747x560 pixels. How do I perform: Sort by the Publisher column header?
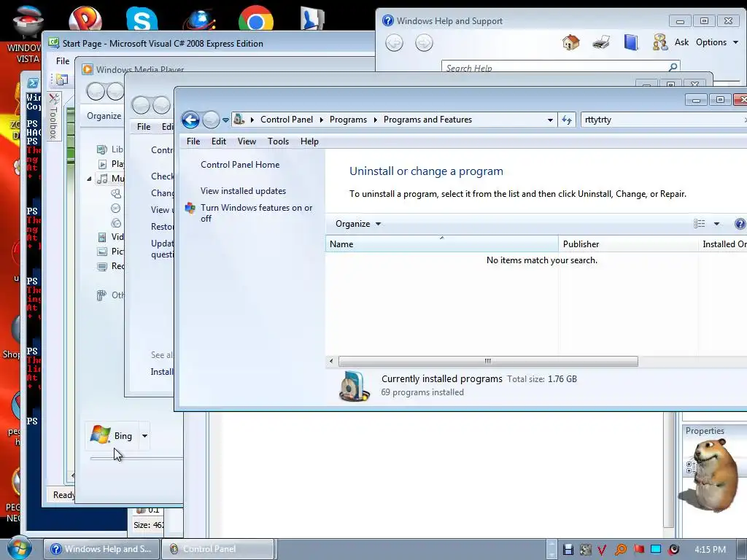628,244
